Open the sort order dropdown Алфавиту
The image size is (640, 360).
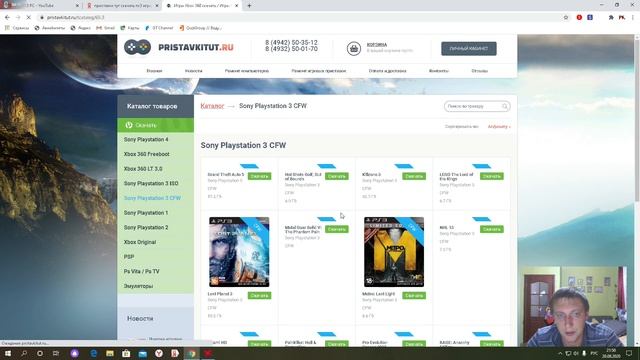click(x=499, y=127)
